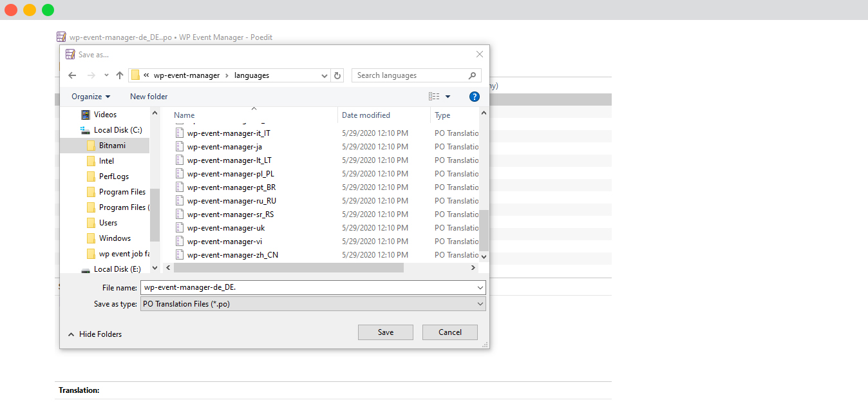Open the Windows folder in navigation pane
The height and width of the screenshot is (409, 868).
coord(115,238)
